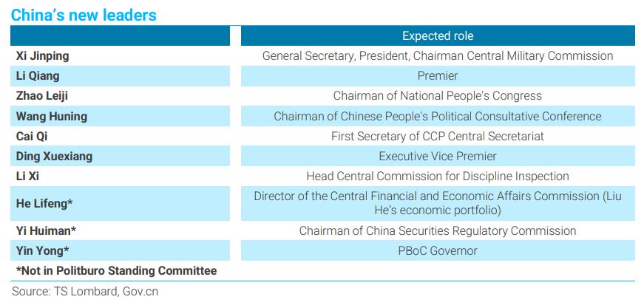Select the Executive Vice Premier cell
644x305 pixels.
pyautogui.click(x=438, y=157)
